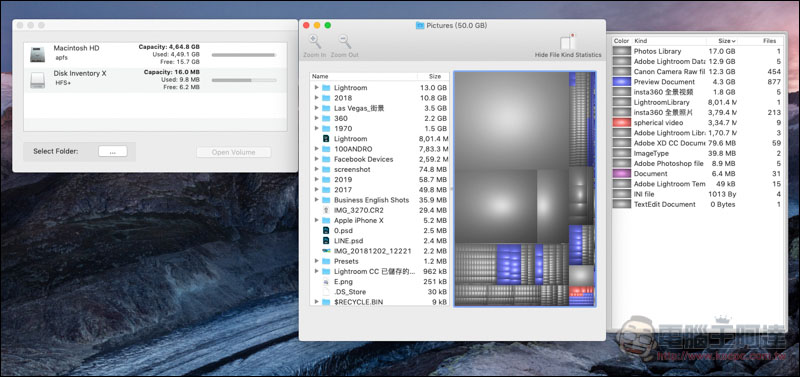Click the blue Preview Document color swatch

(621, 82)
